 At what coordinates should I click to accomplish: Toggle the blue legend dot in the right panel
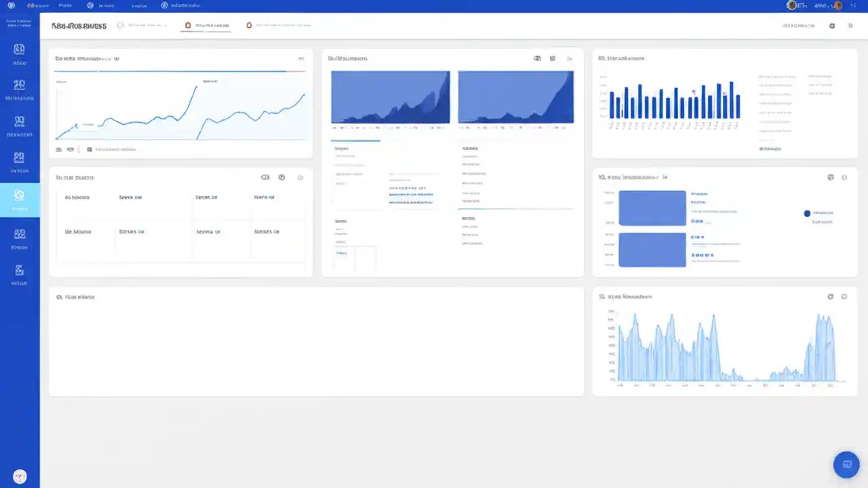pyautogui.click(x=806, y=213)
